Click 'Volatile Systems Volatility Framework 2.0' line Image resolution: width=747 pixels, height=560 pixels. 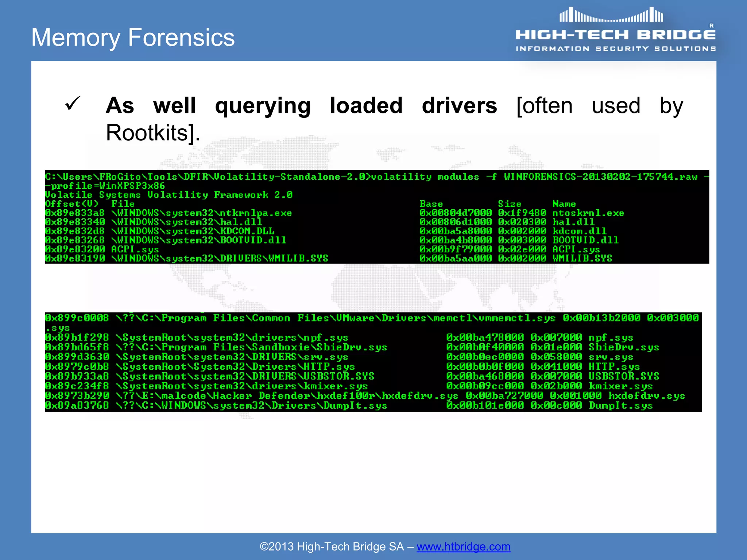coord(169,195)
